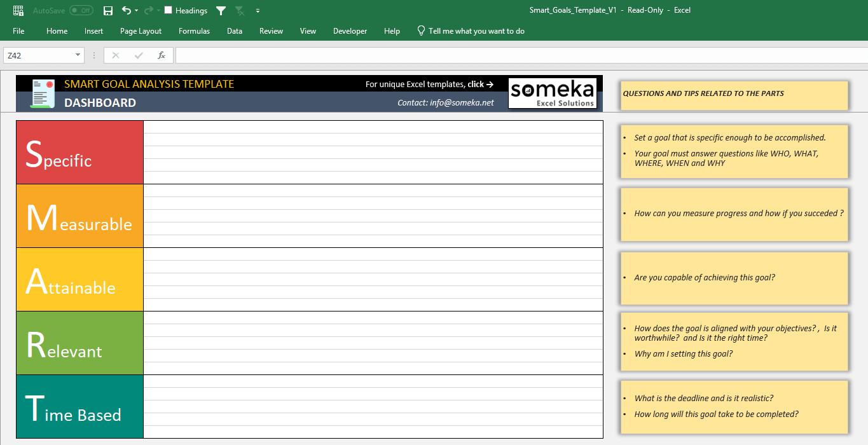Viewport: 868px width, 445px height.
Task: Click the someka Excel Solutions logo
Action: tap(553, 93)
